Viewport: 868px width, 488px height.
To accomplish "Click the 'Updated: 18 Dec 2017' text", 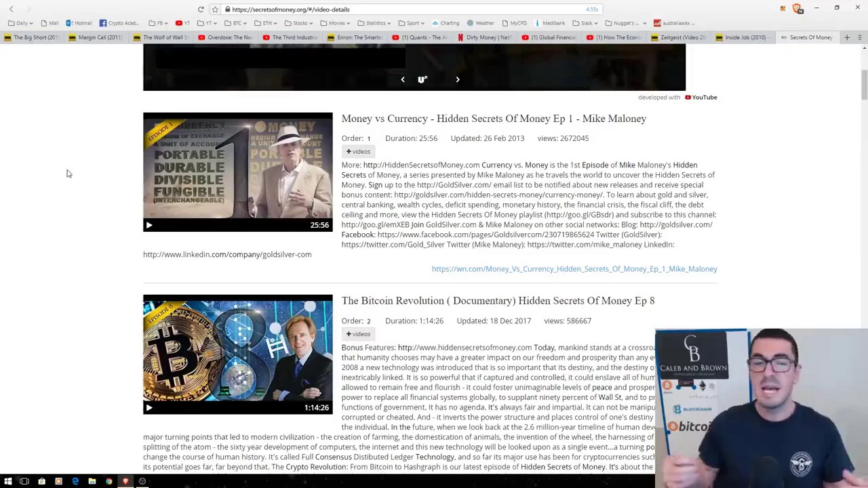I will [x=494, y=321].
